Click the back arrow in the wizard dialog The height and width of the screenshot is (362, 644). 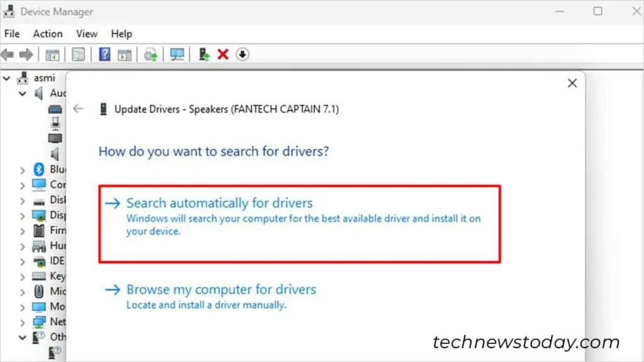pos(78,108)
